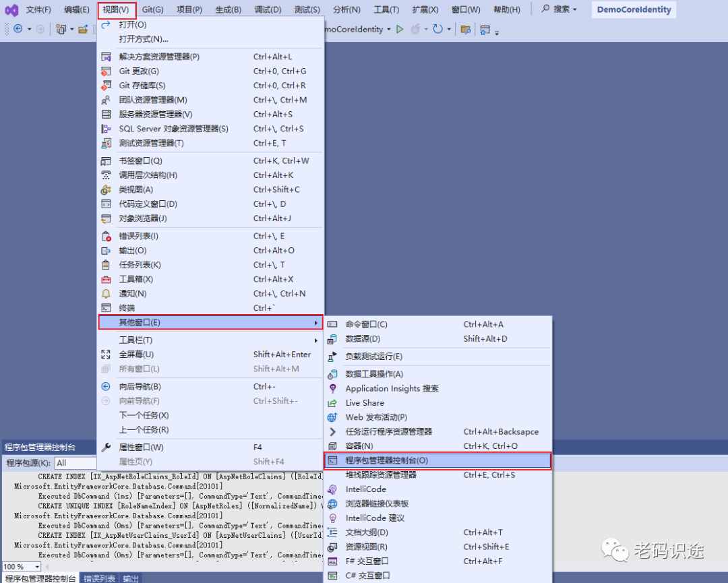The width and height of the screenshot is (728, 583).
Task: Click the 浏览器链接仪表板 globe icon
Action: (x=332, y=503)
